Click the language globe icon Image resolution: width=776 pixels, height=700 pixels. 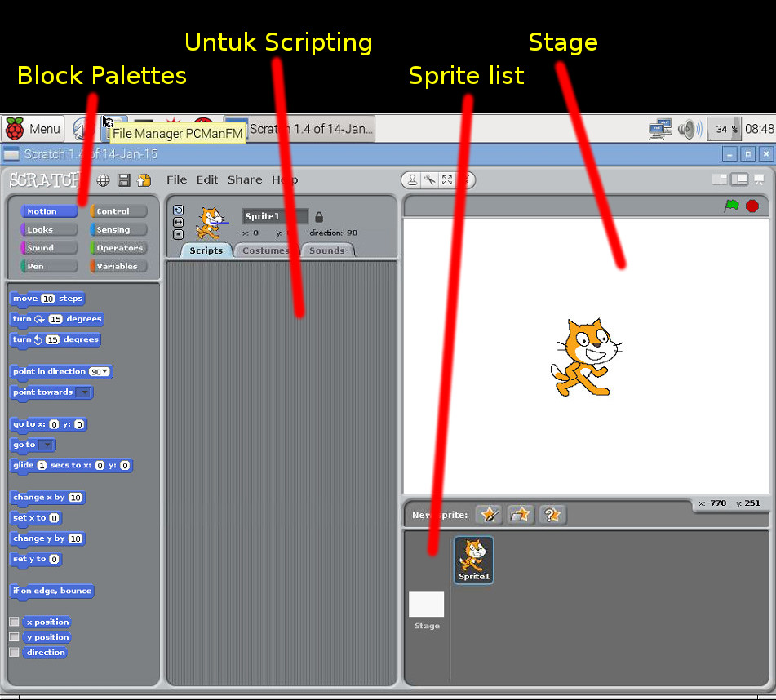(x=102, y=180)
